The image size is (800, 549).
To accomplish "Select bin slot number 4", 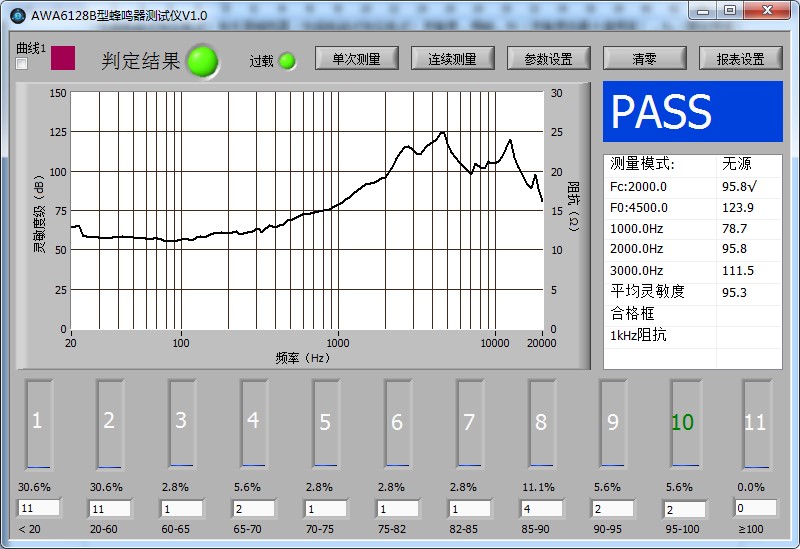I will tap(253, 422).
